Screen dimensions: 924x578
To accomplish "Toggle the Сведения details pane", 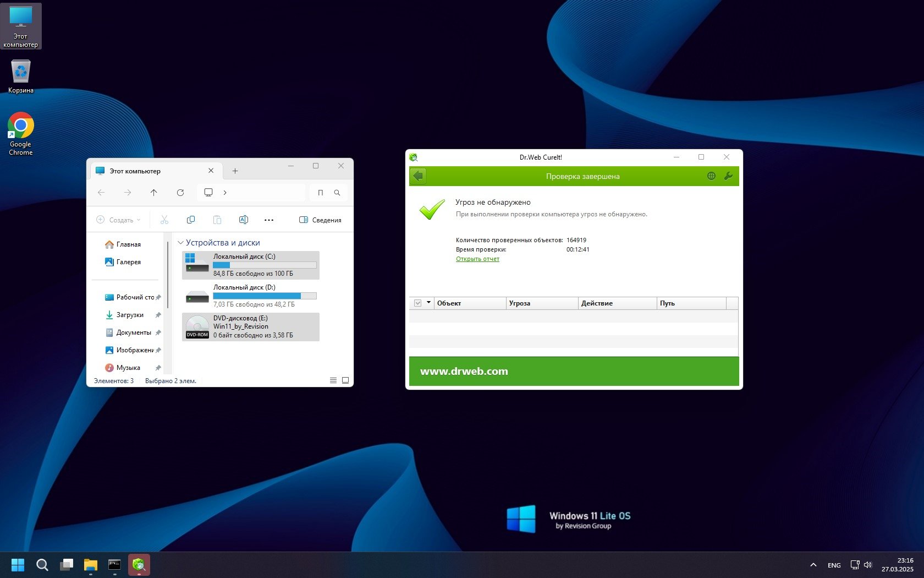I will tap(320, 220).
